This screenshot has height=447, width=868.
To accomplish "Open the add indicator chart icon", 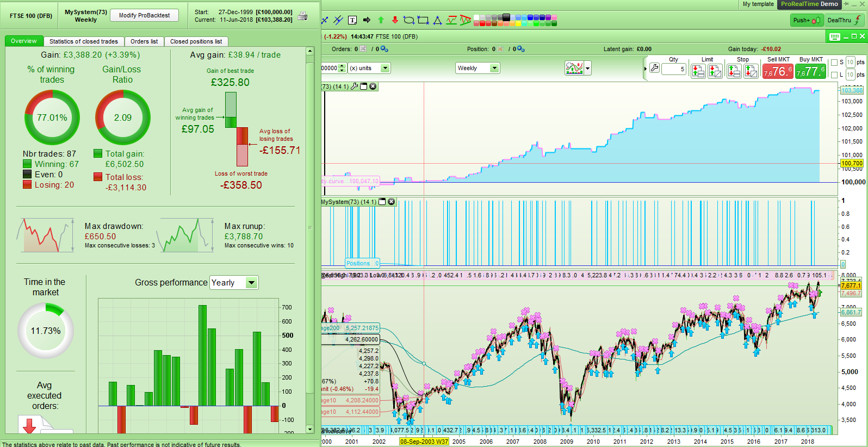I will click(x=574, y=68).
